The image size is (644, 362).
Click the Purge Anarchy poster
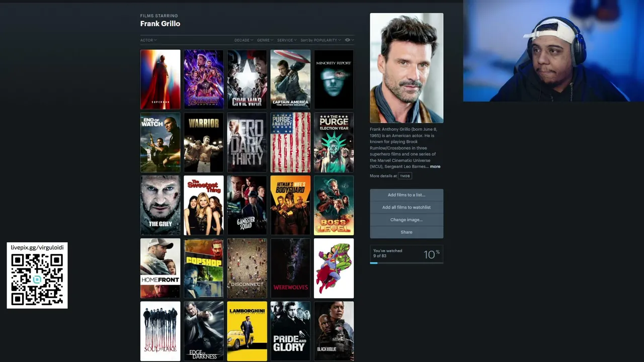tap(290, 143)
